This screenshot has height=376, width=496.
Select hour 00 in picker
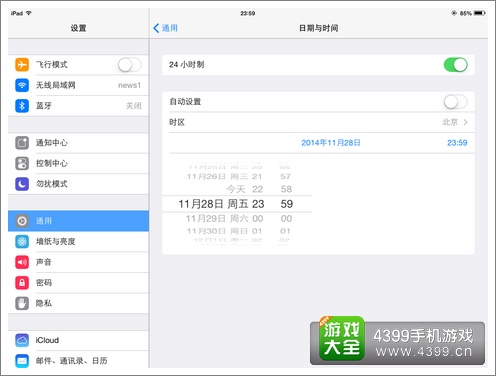tap(257, 219)
